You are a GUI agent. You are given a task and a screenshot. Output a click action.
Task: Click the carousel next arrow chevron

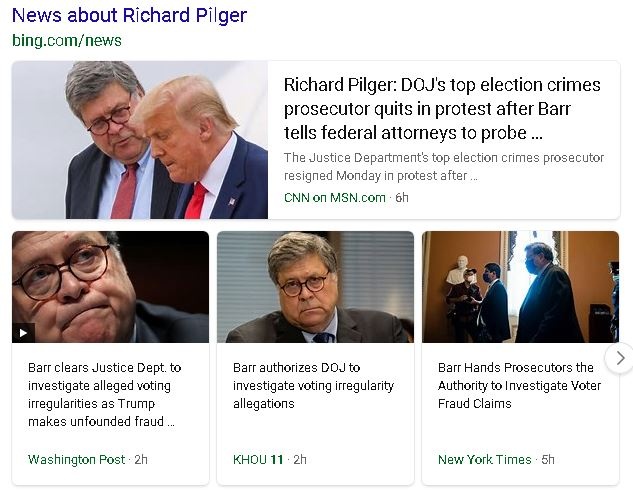(620, 357)
